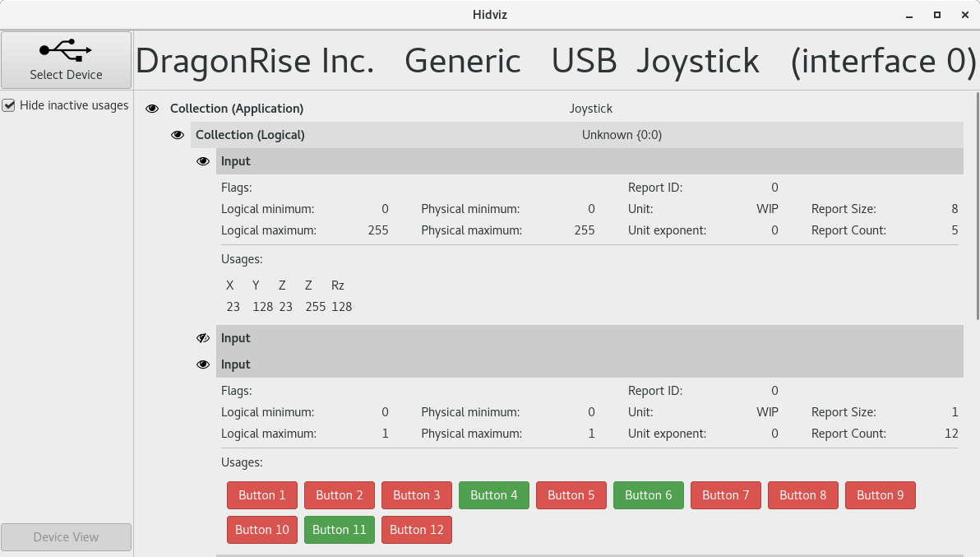
Task: Click the Collection (Logical) header row
Action: pyautogui.click(x=577, y=135)
